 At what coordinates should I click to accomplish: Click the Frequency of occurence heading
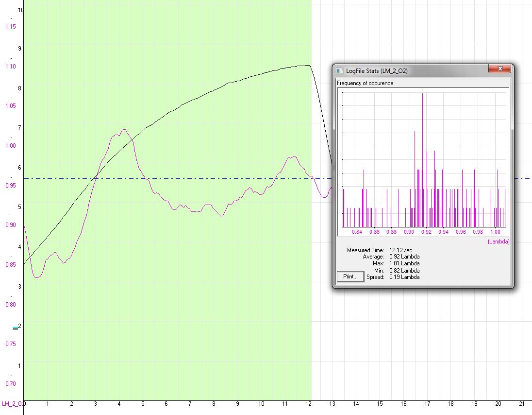point(365,83)
